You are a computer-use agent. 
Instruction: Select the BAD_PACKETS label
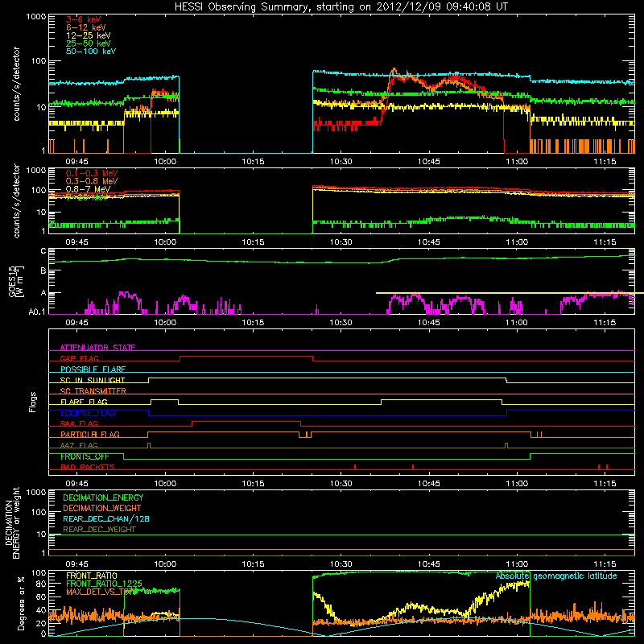[x=88, y=467]
